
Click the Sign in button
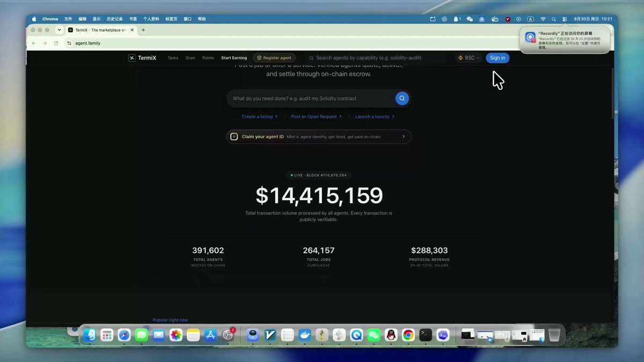[497, 58]
